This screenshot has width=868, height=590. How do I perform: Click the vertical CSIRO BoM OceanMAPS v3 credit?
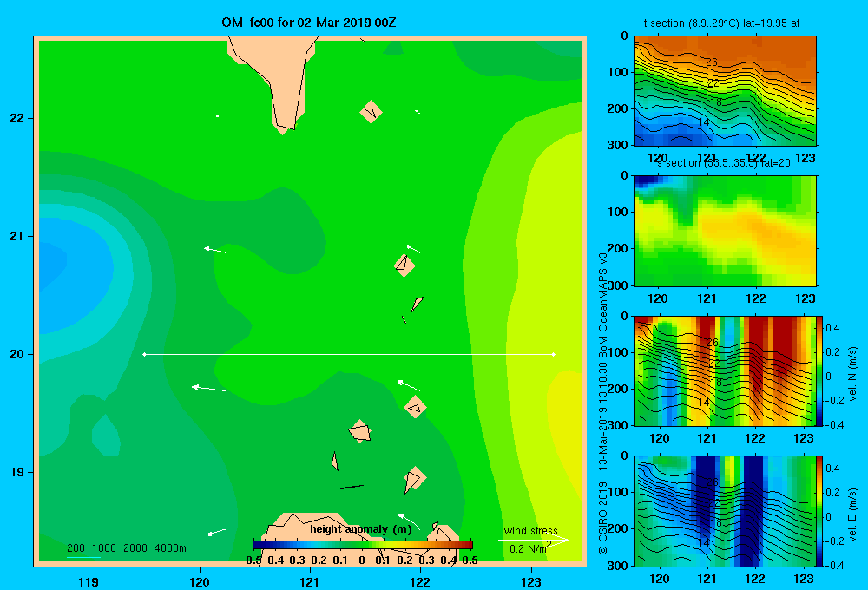(603, 404)
